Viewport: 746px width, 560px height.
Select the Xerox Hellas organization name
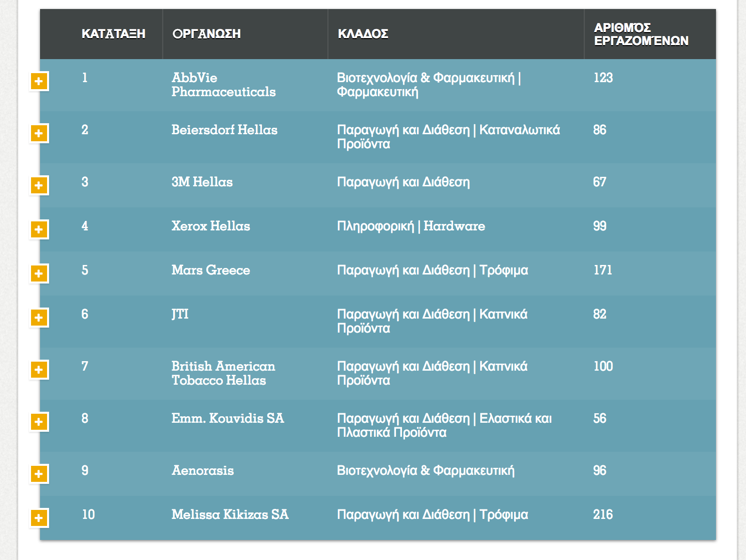(x=211, y=226)
